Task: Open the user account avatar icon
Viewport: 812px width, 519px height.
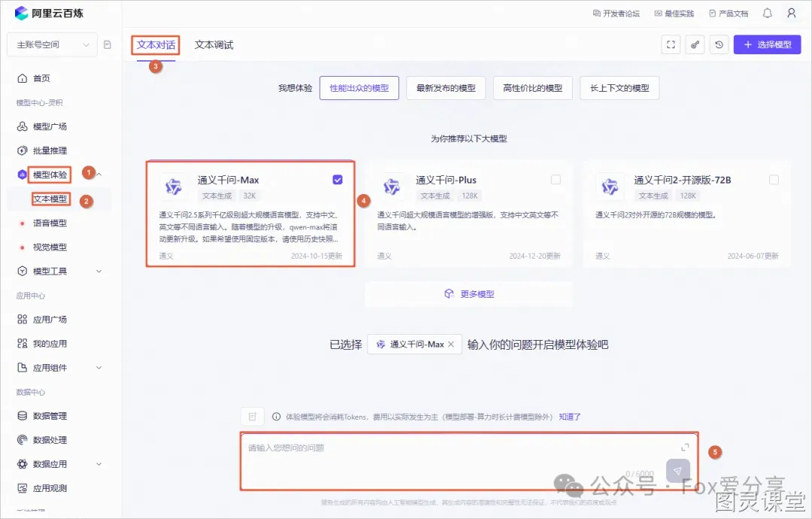Action: pos(791,13)
